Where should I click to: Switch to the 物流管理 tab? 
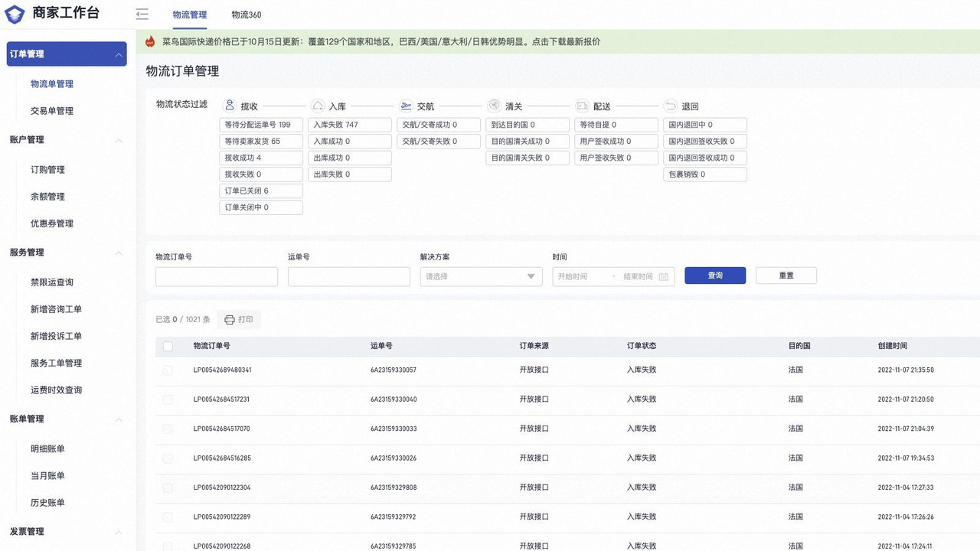[190, 15]
